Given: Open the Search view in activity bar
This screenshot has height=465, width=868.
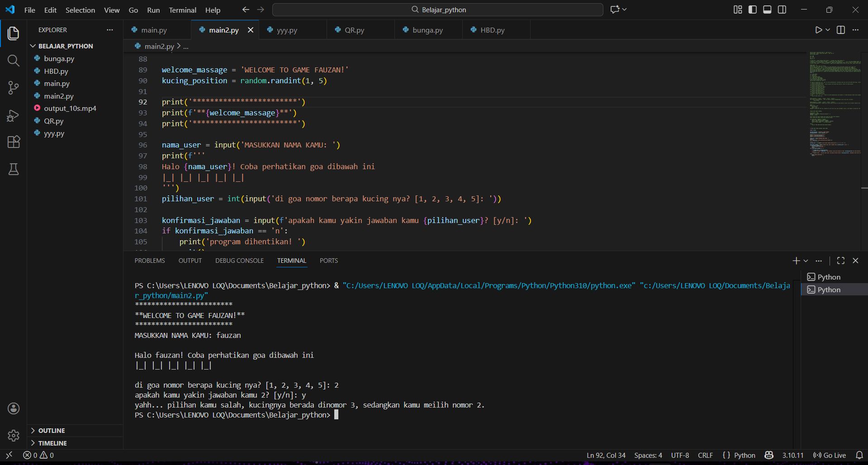Looking at the screenshot, I should pyautogui.click(x=14, y=61).
